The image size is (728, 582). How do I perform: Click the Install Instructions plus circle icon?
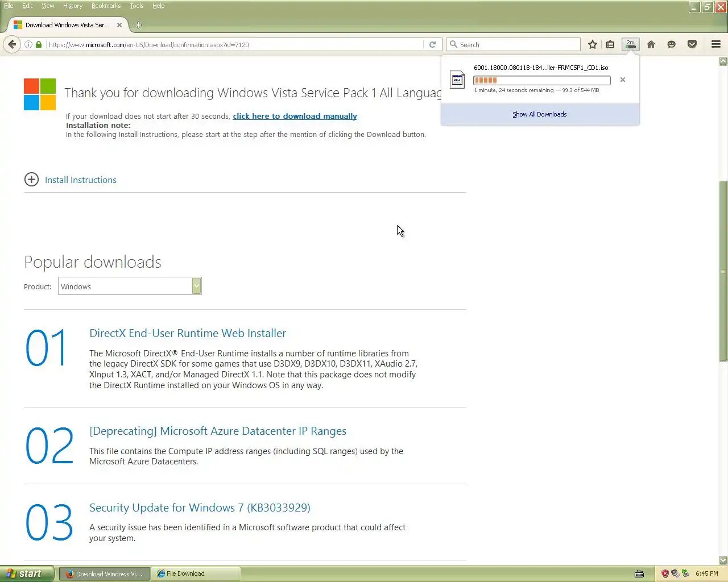click(x=31, y=180)
